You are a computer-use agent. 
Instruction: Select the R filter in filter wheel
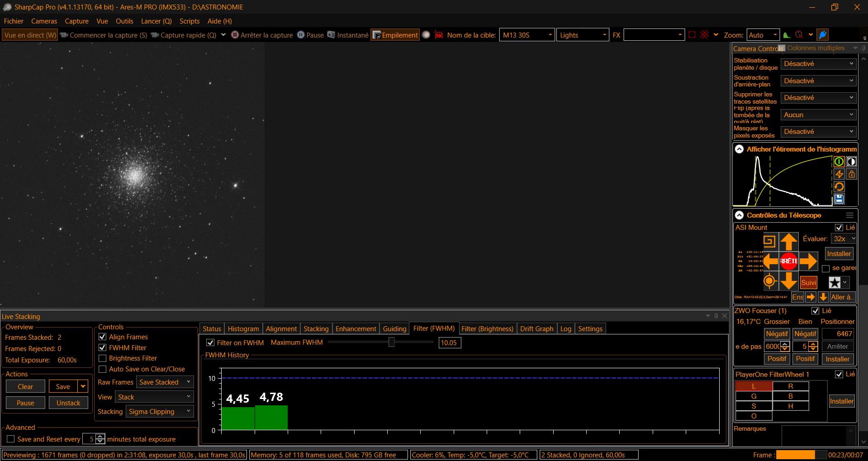(791, 386)
